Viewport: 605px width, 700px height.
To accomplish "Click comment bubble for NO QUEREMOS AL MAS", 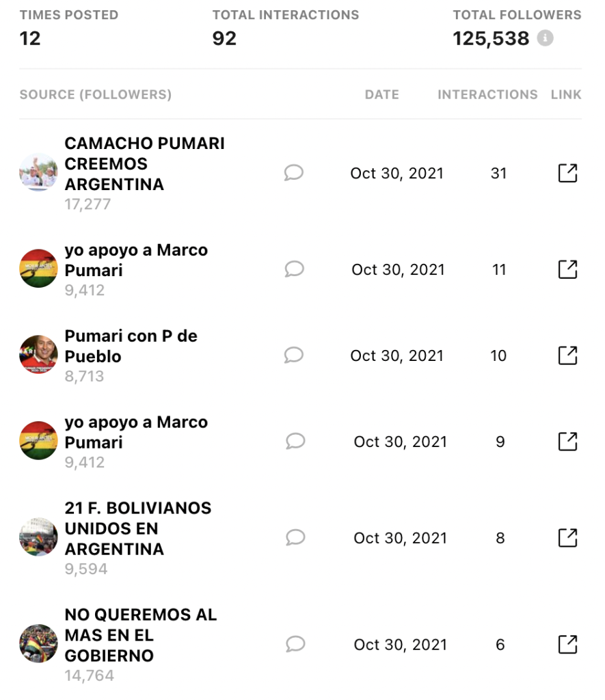I will click(295, 644).
